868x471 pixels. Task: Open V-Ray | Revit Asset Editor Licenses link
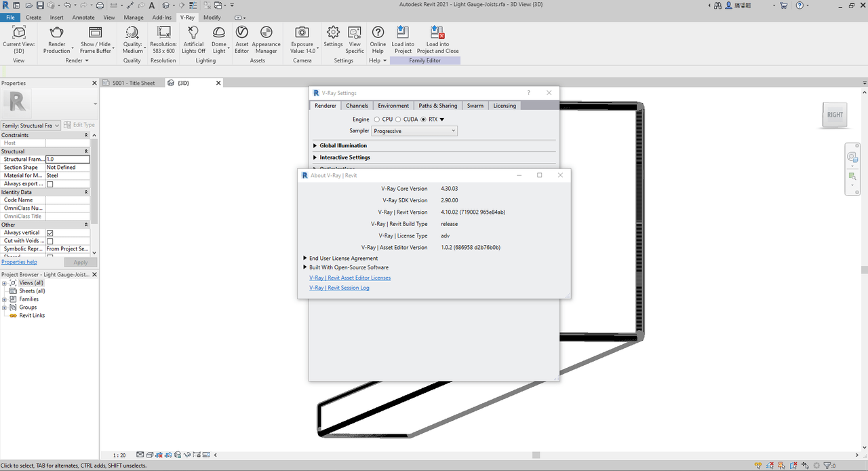(x=350, y=278)
